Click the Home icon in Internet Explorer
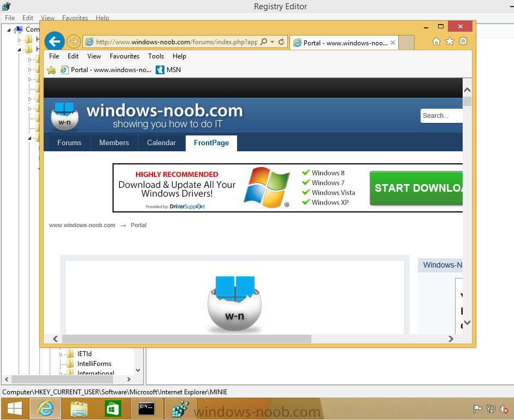 [436, 42]
